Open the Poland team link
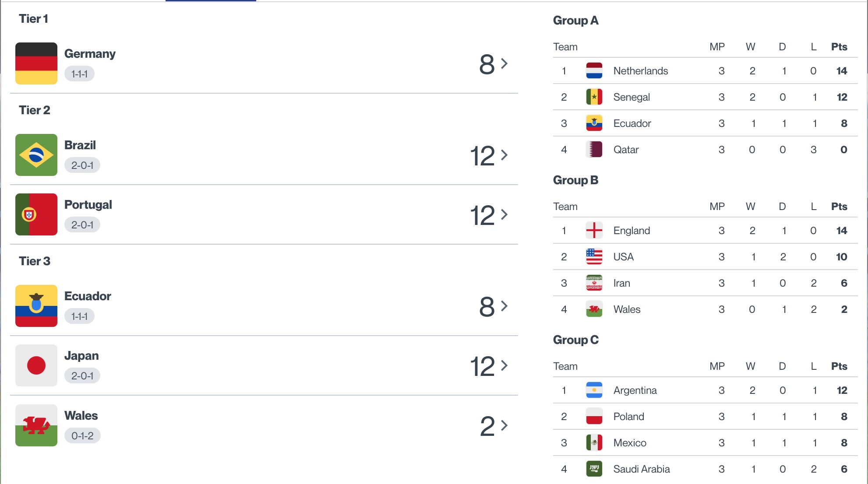The image size is (868, 484). pos(628,417)
